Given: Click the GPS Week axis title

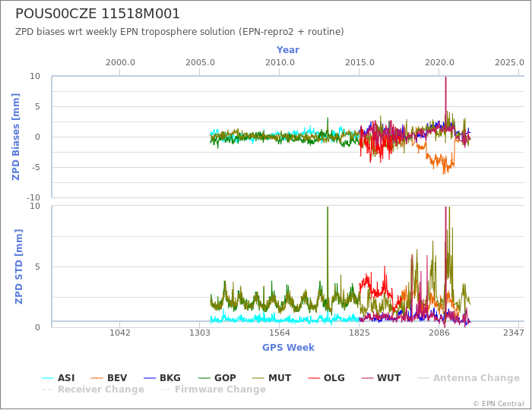Looking at the screenshot, I should click(288, 348).
